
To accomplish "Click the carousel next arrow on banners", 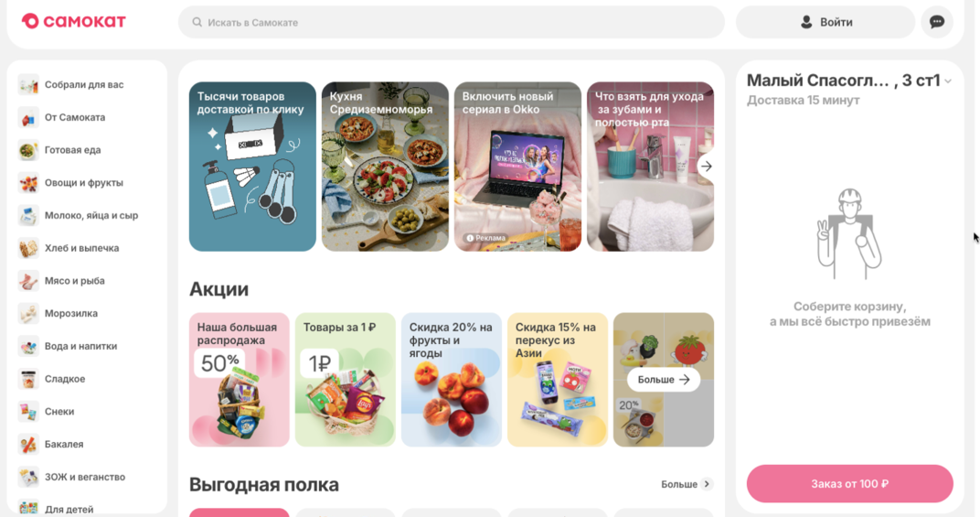I will point(707,167).
